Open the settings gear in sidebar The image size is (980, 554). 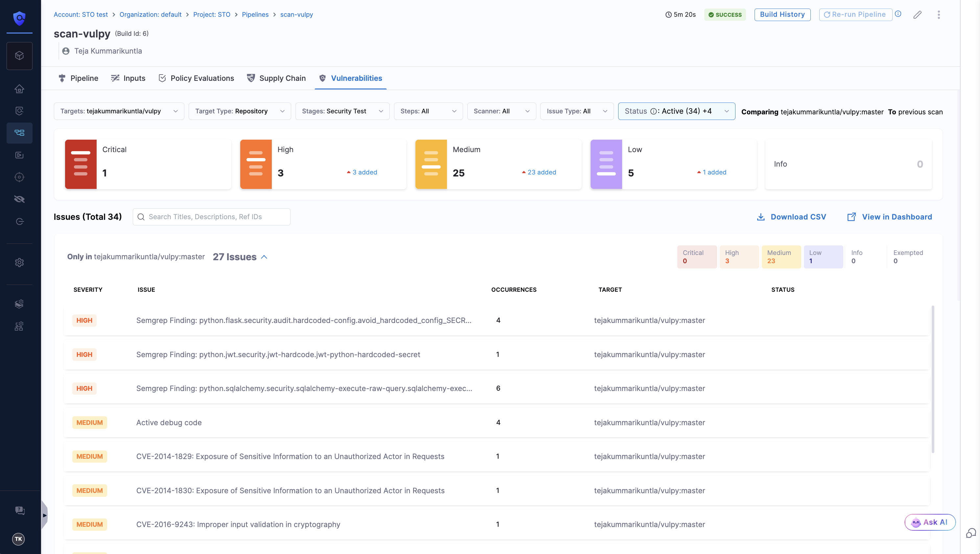point(19,263)
